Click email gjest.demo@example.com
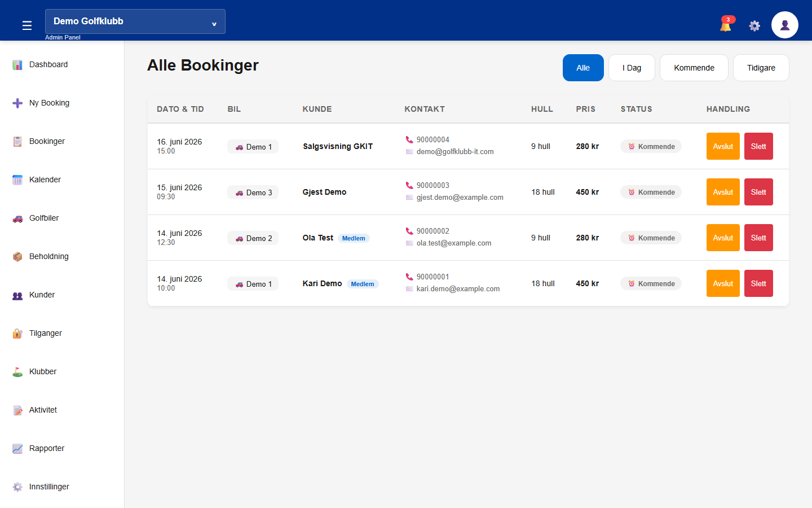The height and width of the screenshot is (508, 812). pos(460,198)
